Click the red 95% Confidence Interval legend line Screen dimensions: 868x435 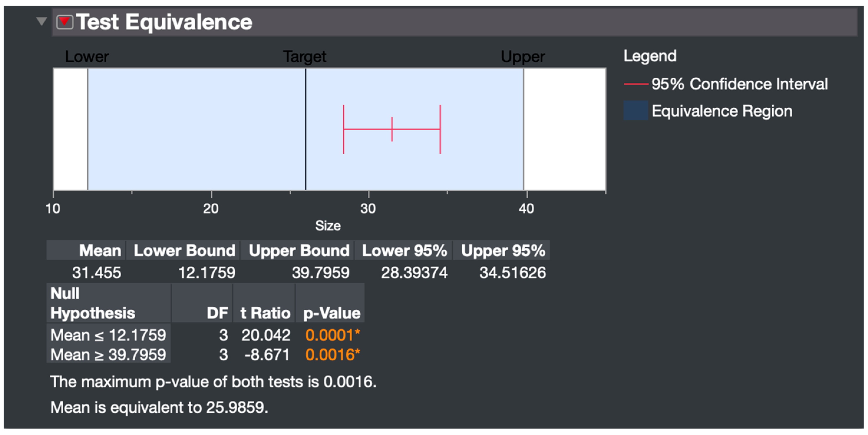coord(636,84)
